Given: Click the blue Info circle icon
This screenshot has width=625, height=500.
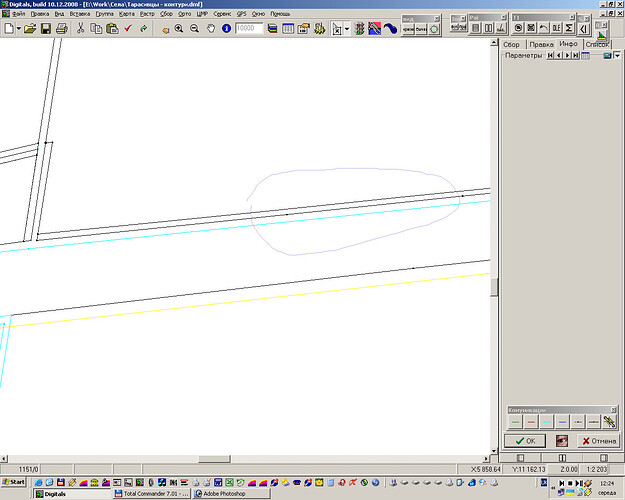Looking at the screenshot, I should tap(226, 29).
